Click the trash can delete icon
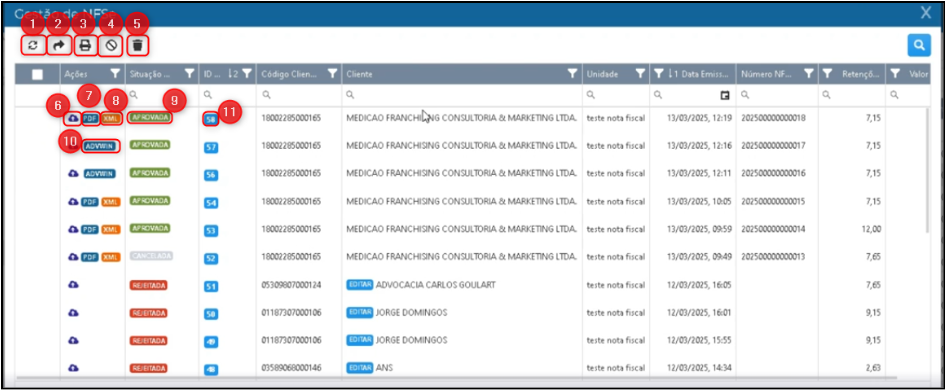945x390 pixels. [x=138, y=45]
